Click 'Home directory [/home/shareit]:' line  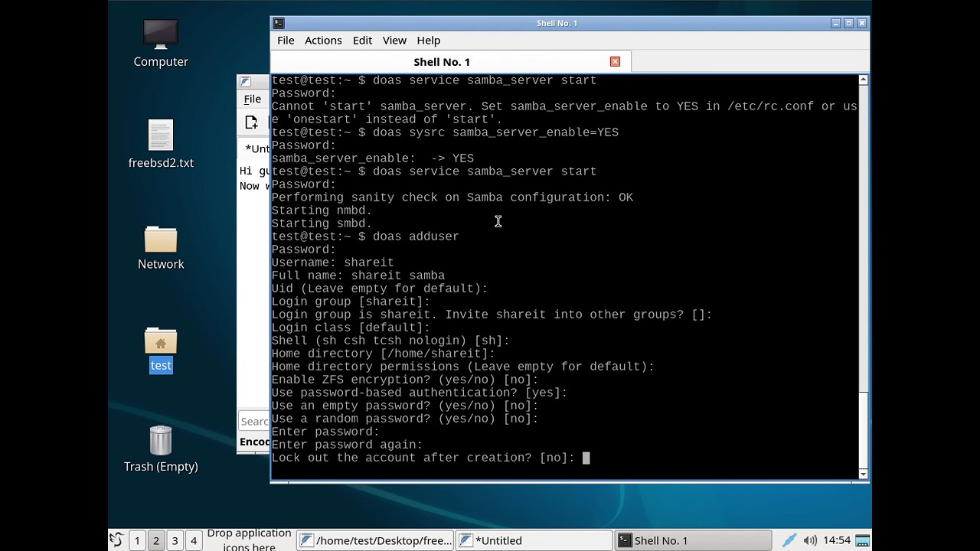tap(383, 354)
